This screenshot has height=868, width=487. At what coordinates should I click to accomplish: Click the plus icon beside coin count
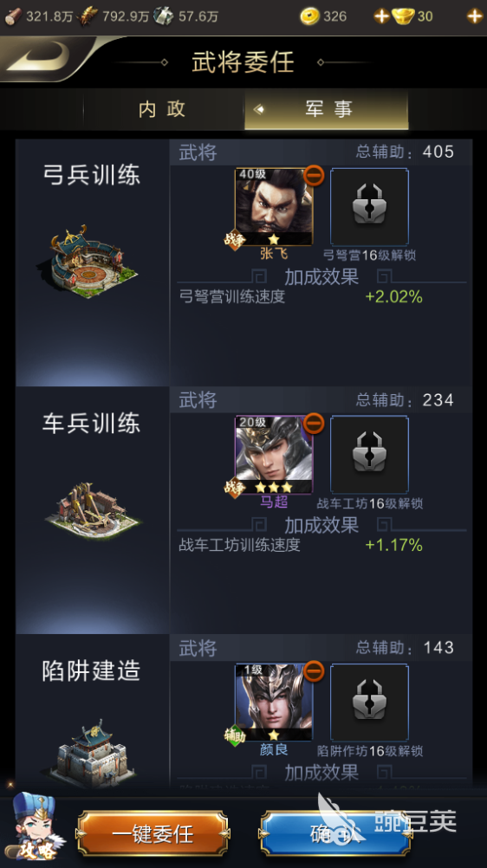pyautogui.click(x=381, y=16)
